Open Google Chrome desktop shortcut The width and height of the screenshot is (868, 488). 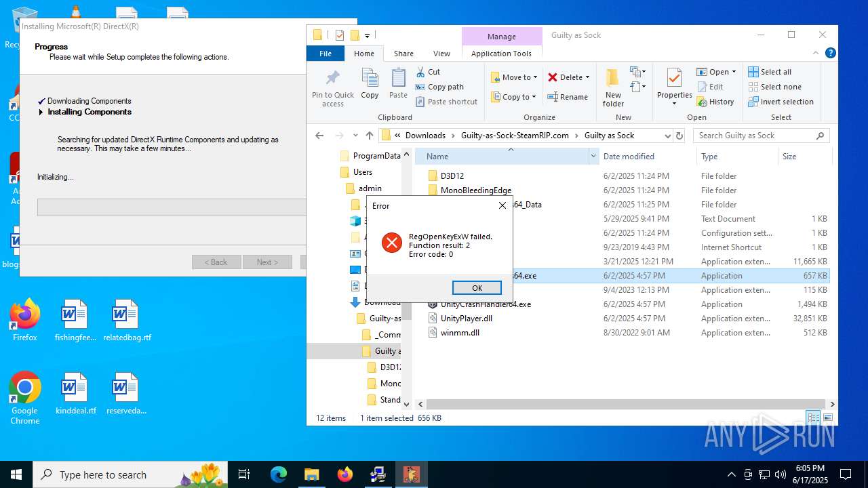25,398
